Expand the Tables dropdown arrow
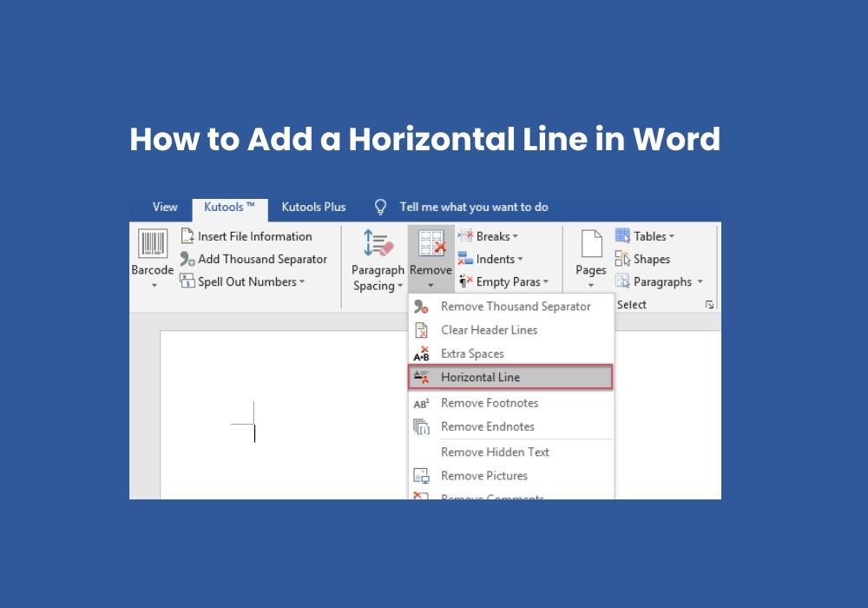This screenshot has height=608, width=868. pyautogui.click(x=672, y=236)
